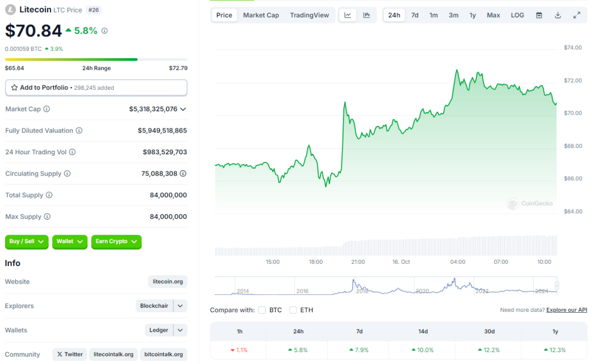This screenshot has height=364, width=592.
Task: Open 24 Hour Trading Vol info icon
Action: (x=72, y=152)
